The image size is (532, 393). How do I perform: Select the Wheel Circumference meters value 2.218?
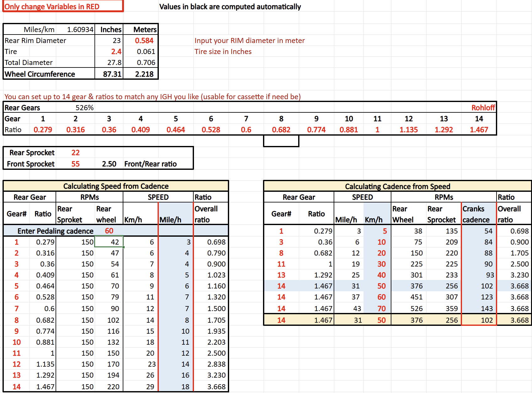tap(144, 74)
